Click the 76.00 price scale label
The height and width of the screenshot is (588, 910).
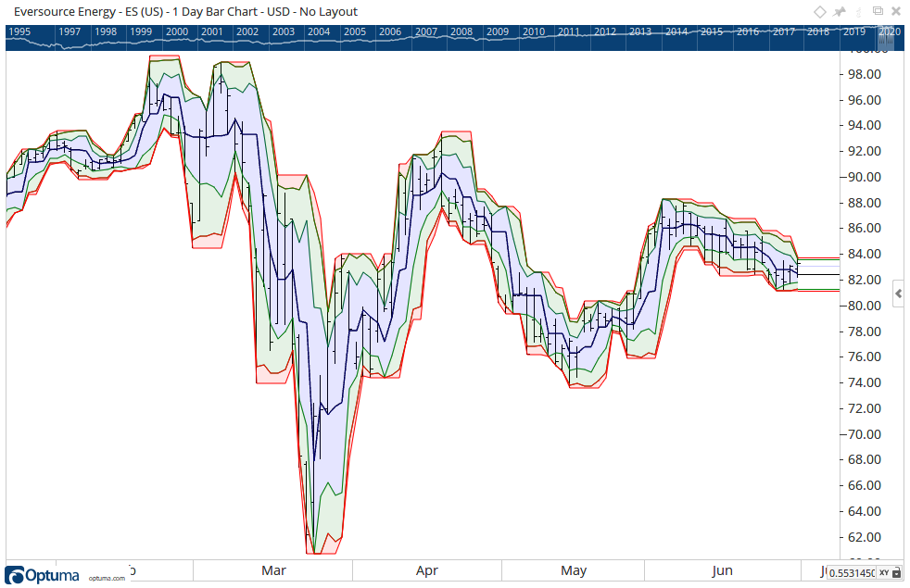coord(865,357)
